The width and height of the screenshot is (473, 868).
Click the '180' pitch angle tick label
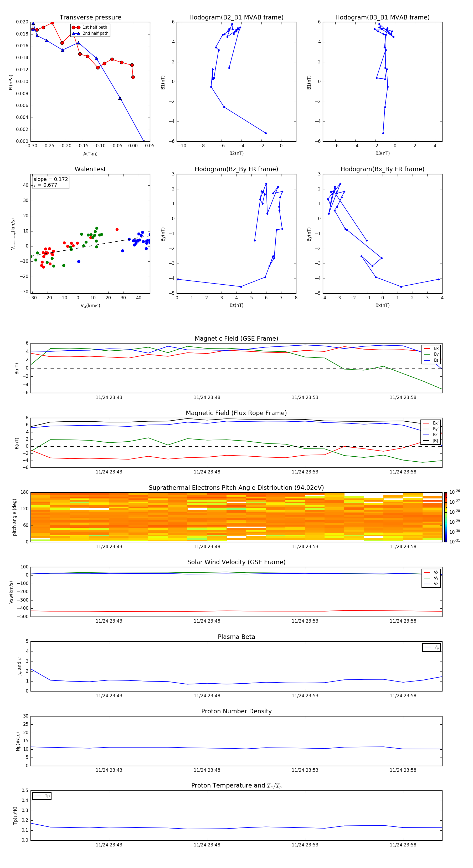pyautogui.click(x=25, y=492)
